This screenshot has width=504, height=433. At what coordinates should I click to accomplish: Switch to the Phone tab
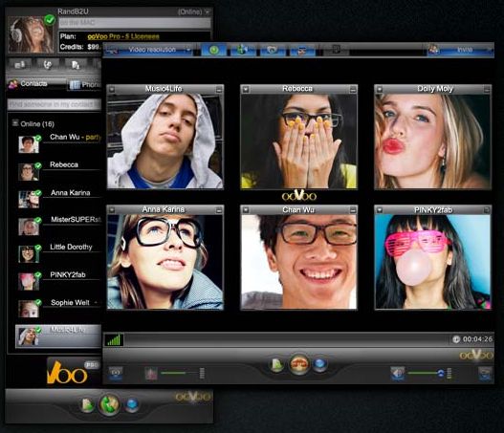(85, 84)
